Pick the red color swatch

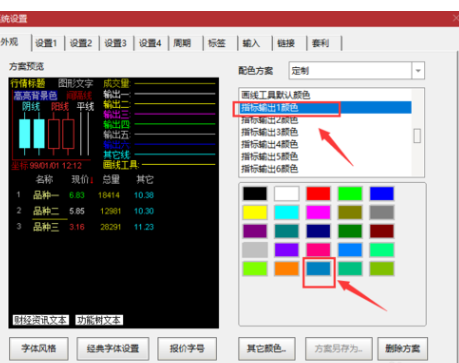click(x=318, y=193)
